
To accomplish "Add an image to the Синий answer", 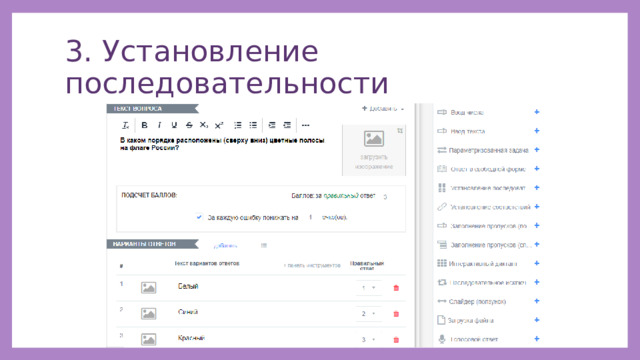I will pyautogui.click(x=149, y=313).
